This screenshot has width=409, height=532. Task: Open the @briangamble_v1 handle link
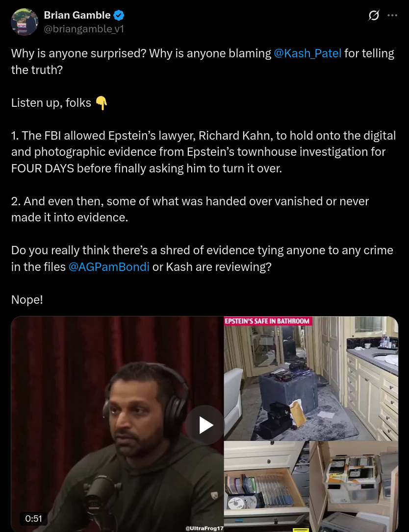(x=84, y=29)
